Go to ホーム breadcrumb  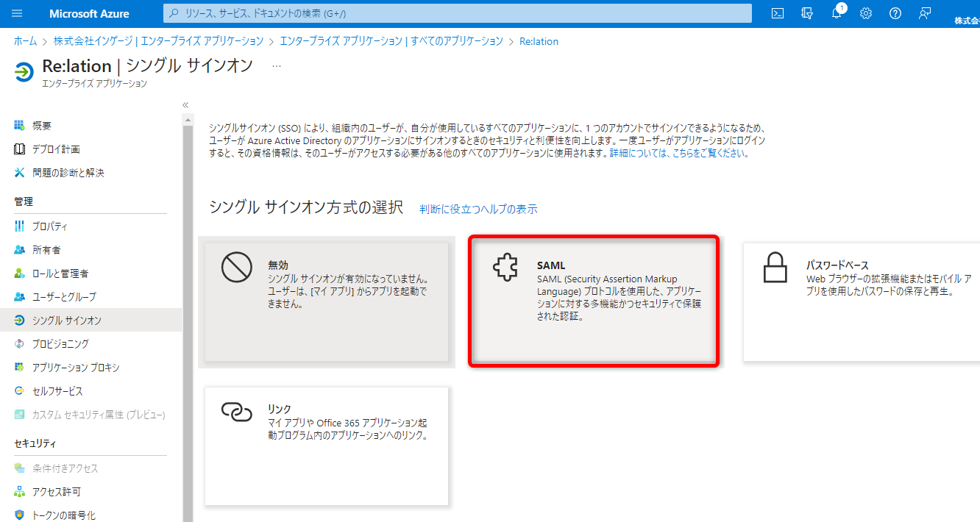[25, 41]
